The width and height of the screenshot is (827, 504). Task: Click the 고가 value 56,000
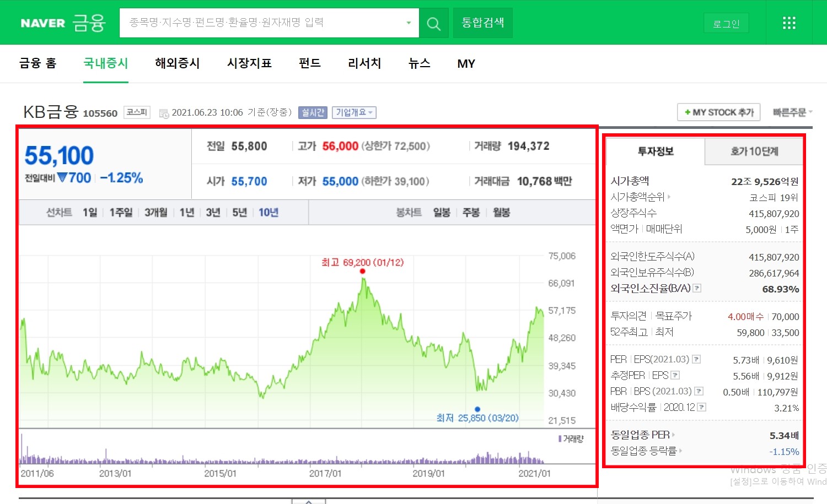[340, 146]
